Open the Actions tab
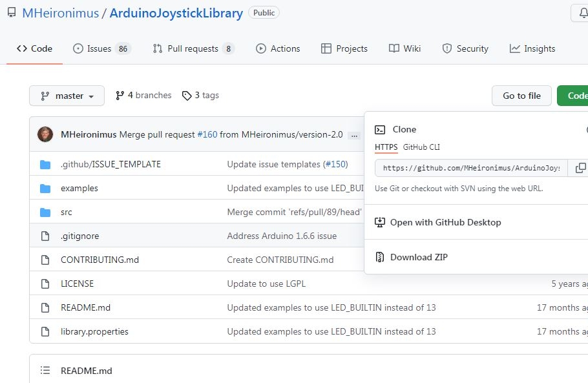The width and height of the screenshot is (588, 383). (x=278, y=48)
